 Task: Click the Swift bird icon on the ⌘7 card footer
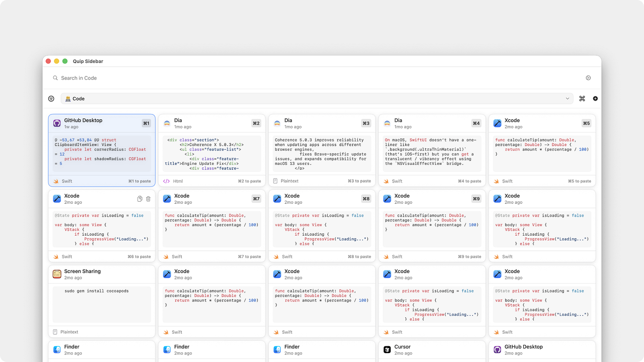pyautogui.click(x=166, y=256)
